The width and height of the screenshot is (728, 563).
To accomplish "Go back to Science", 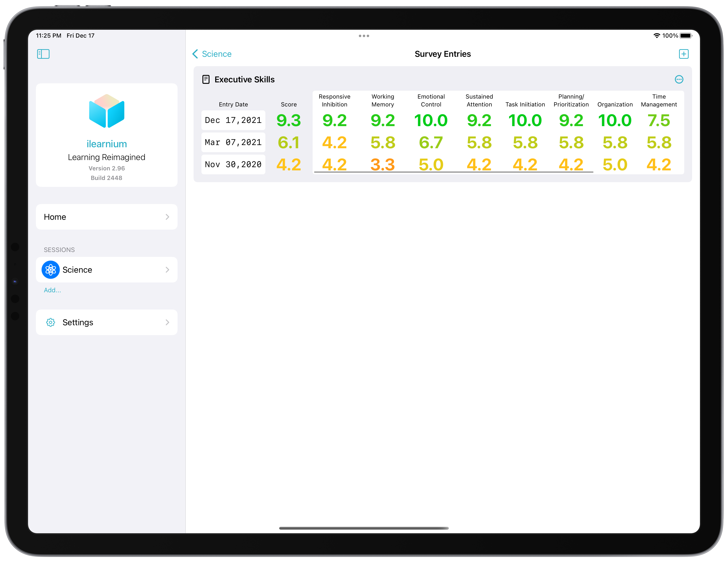I will (212, 54).
